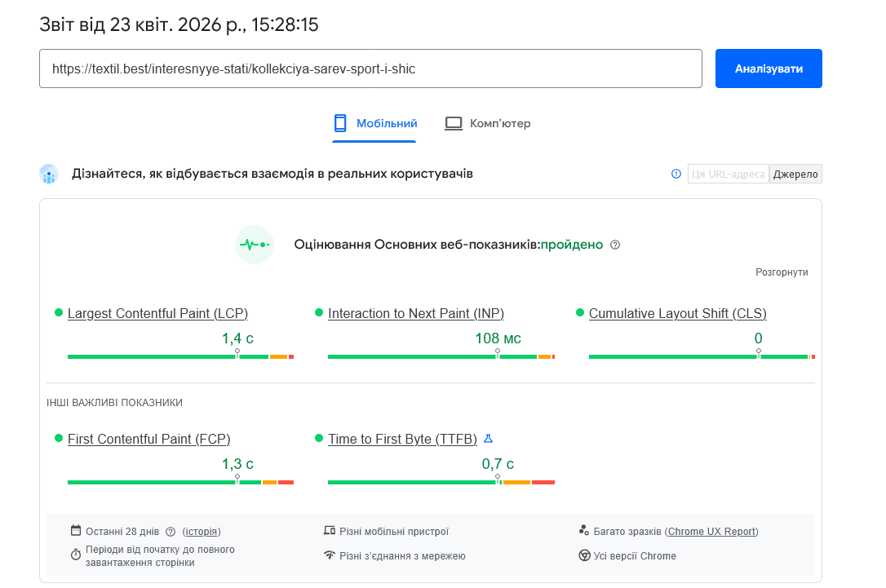This screenshot has height=588, width=886.
Task: Click the URL input field
Action: tap(370, 69)
